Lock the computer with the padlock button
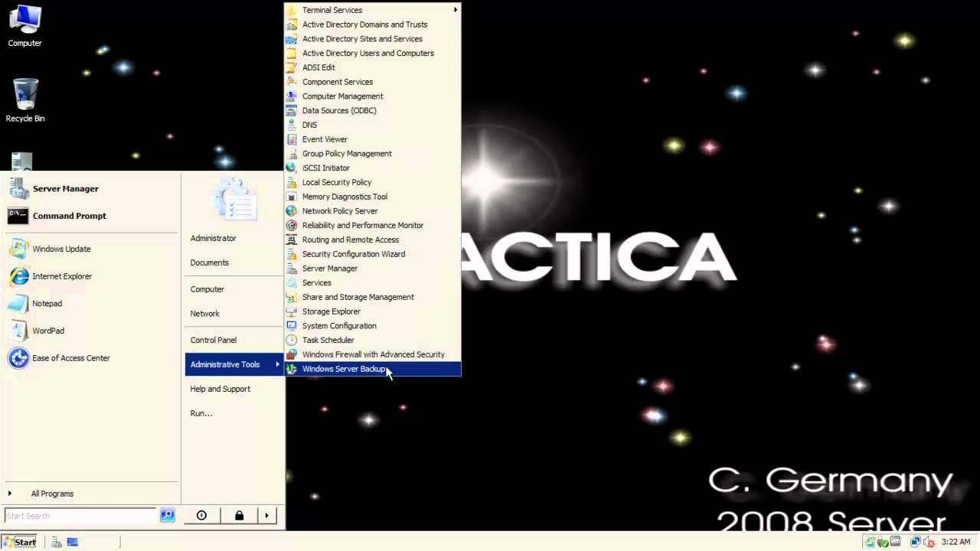980x551 pixels. click(239, 516)
